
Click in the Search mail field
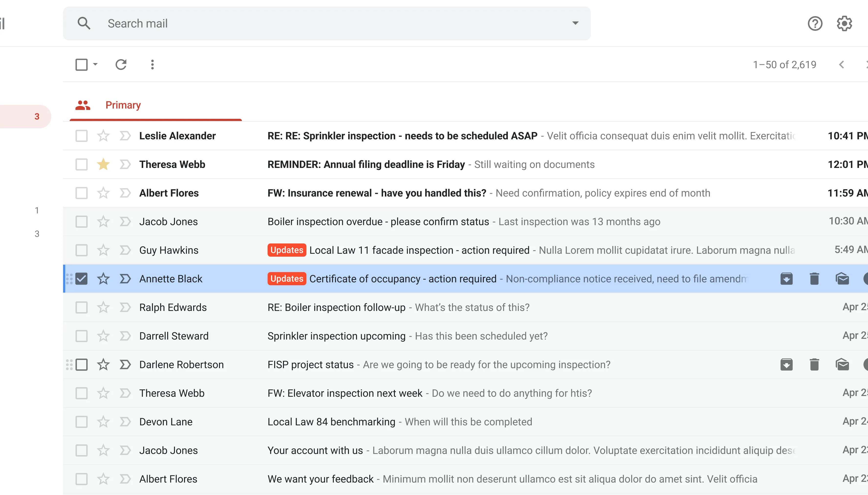[306, 23]
